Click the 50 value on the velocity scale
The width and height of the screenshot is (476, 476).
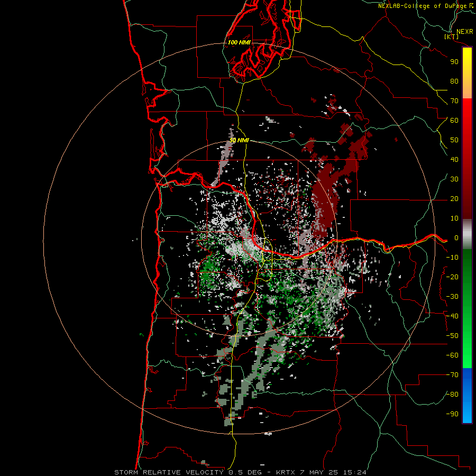[x=454, y=140]
